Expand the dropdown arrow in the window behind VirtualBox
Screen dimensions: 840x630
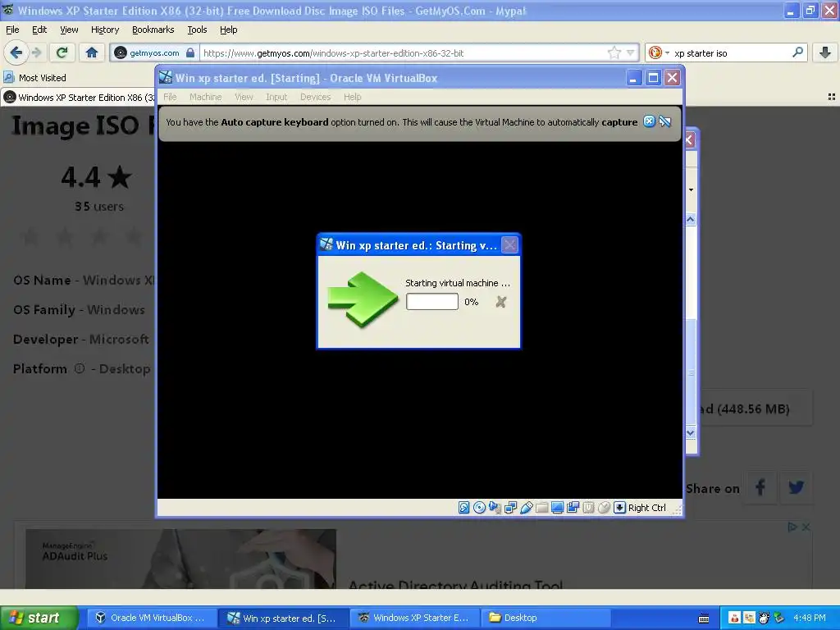[691, 189]
